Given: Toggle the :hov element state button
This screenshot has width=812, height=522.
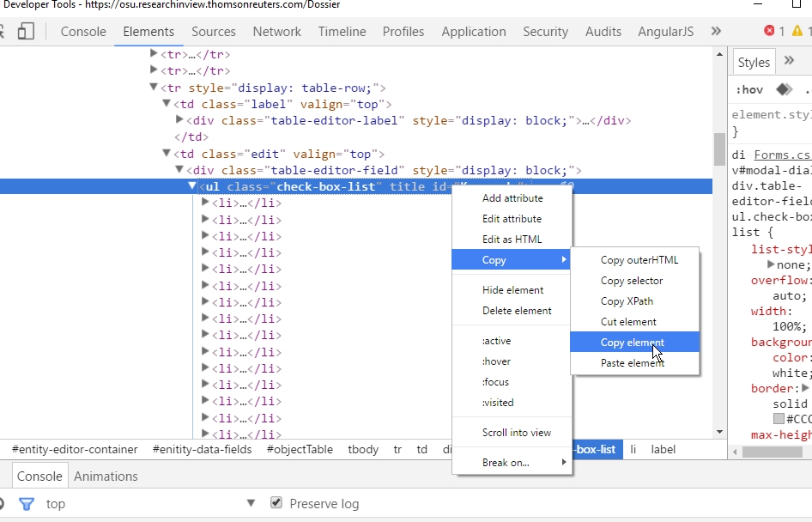Looking at the screenshot, I should pyautogui.click(x=749, y=90).
